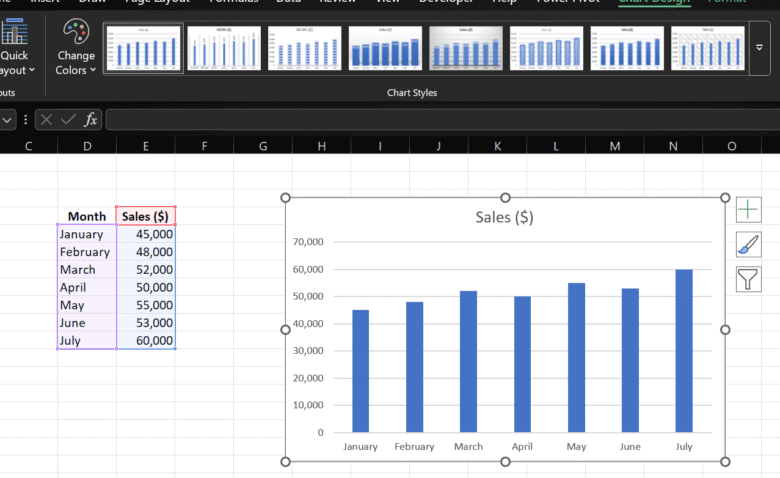Viewport: 780px width, 478px height.
Task: Open the Chart Styles brush button
Action: click(x=748, y=245)
